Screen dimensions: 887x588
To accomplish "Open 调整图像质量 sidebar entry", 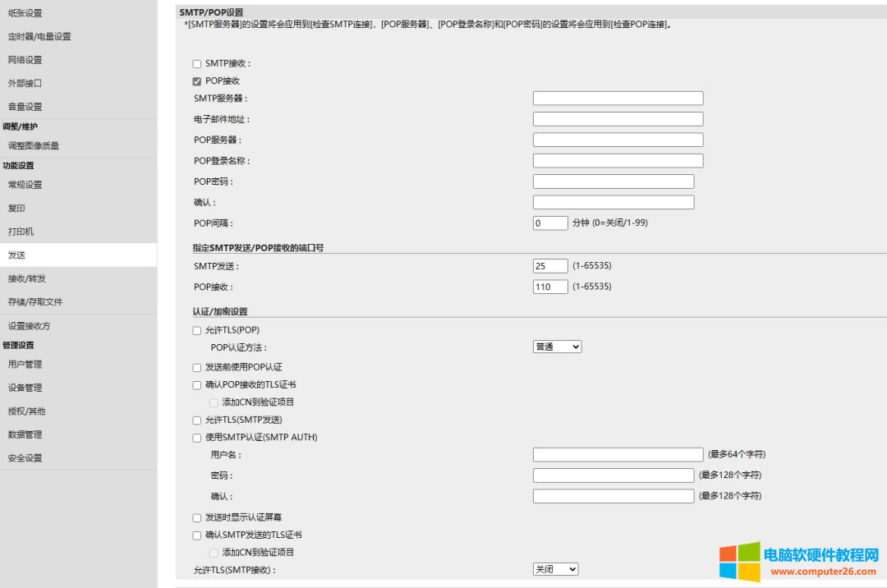I will point(34,146).
